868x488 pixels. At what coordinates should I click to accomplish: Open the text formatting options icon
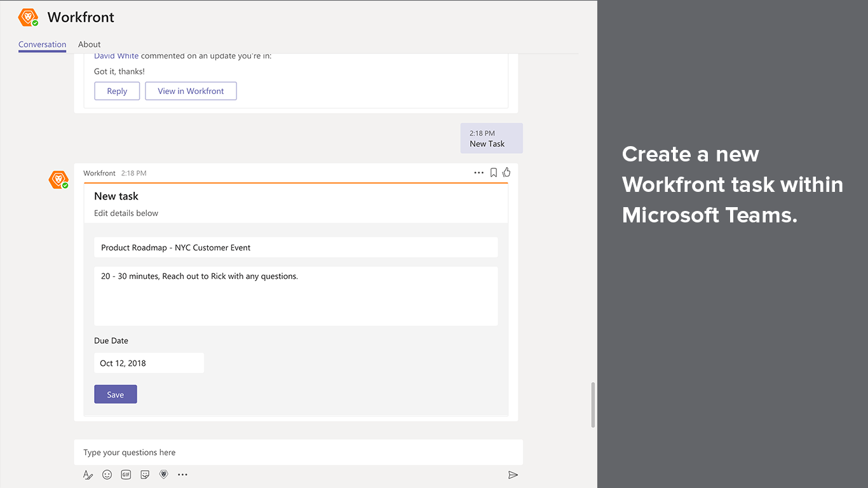coord(88,475)
